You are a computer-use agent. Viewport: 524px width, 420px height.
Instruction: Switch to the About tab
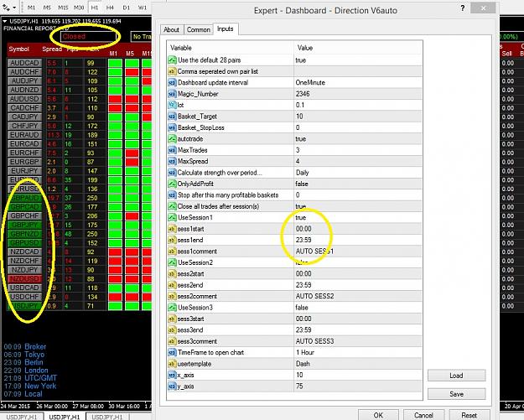[171, 29]
